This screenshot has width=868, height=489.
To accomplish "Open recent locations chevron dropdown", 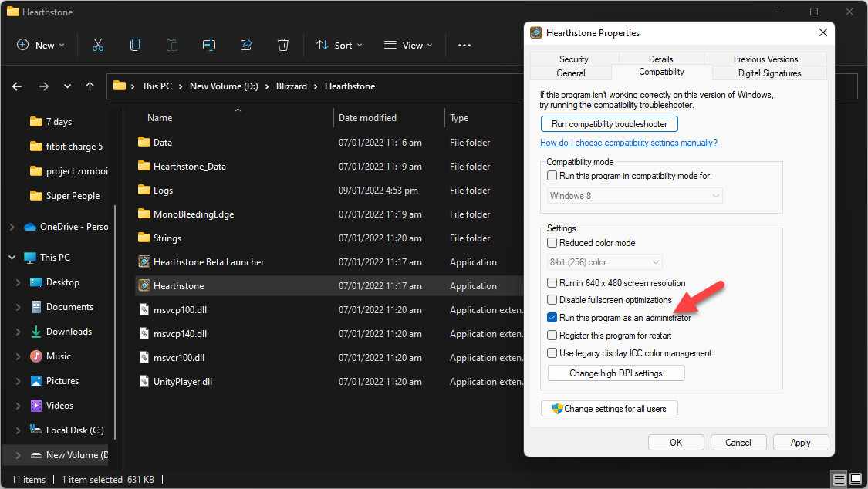I will [67, 86].
